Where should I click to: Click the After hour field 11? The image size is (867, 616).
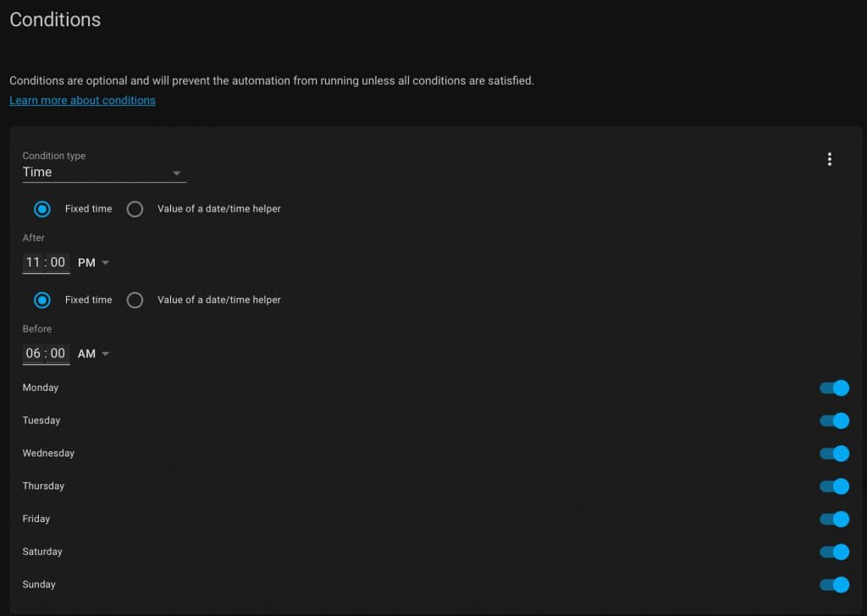(33, 261)
